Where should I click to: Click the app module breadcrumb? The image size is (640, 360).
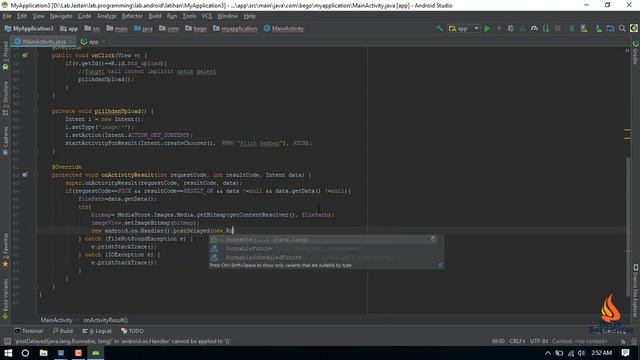69,29
